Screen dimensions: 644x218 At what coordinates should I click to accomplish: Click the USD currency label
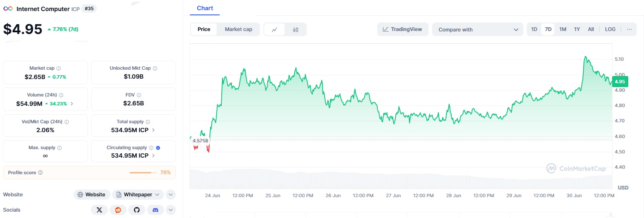point(623,188)
